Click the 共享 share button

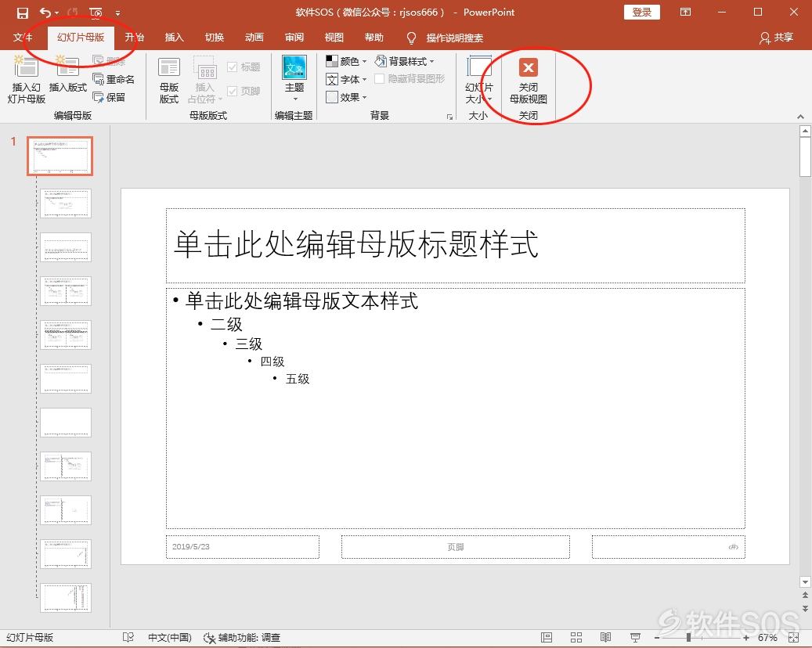[x=777, y=38]
